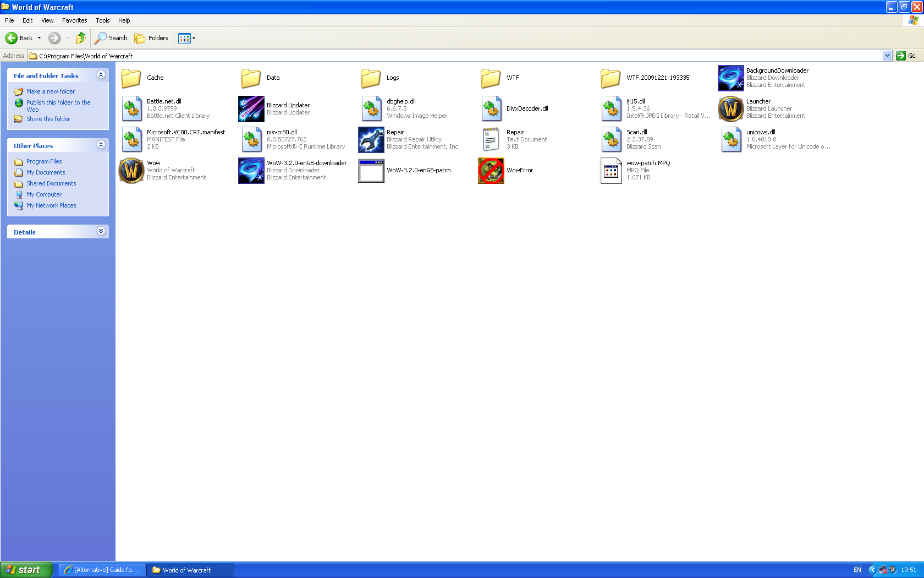This screenshot has height=578, width=924.
Task: Select the wow-patch.MPQ file icon
Action: [x=611, y=171]
